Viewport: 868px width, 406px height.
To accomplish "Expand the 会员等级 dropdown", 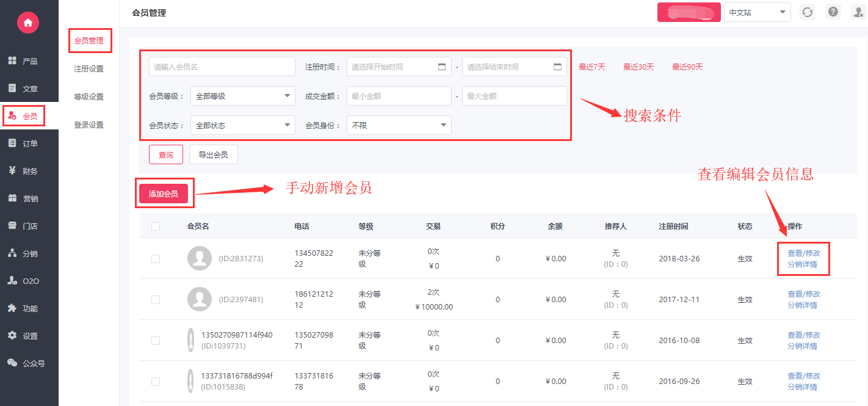I will (242, 96).
